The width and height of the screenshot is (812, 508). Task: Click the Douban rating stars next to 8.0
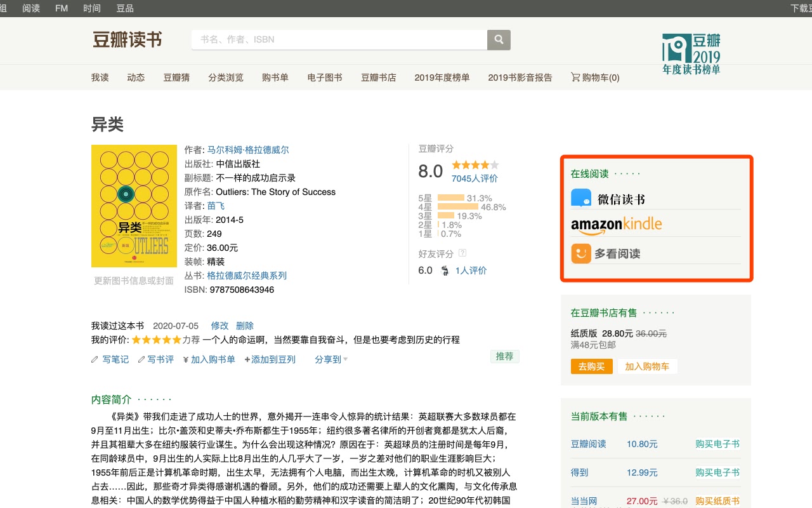pos(475,165)
